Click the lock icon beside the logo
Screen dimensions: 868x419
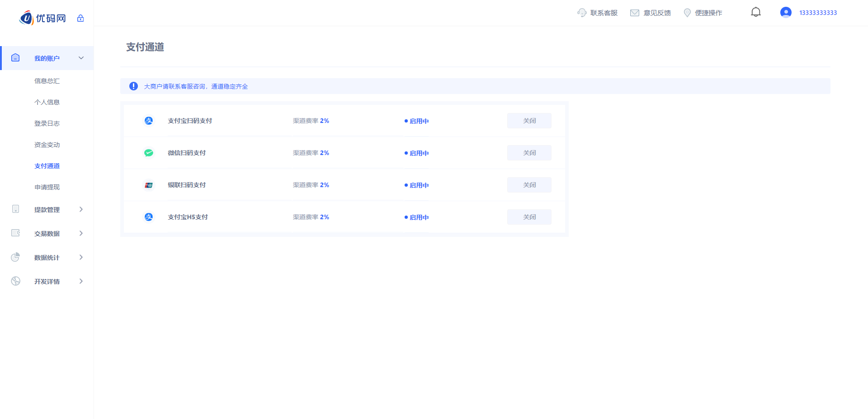coord(80,18)
